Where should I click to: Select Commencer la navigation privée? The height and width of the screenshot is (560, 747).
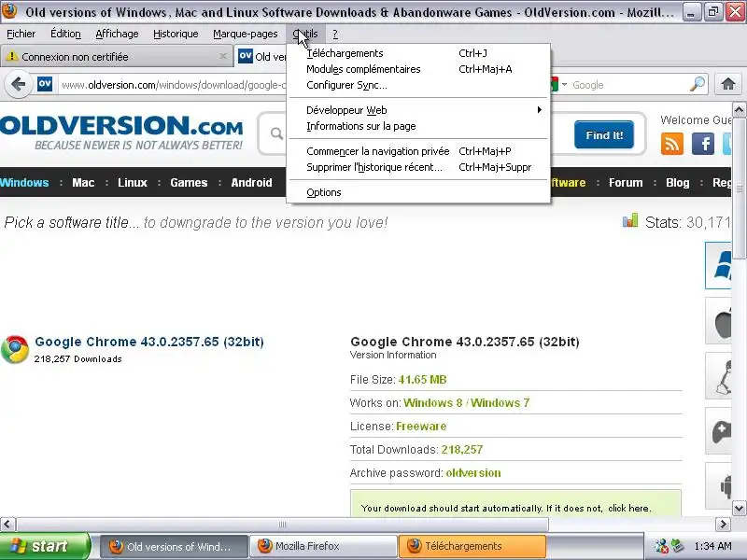pyautogui.click(x=419, y=151)
